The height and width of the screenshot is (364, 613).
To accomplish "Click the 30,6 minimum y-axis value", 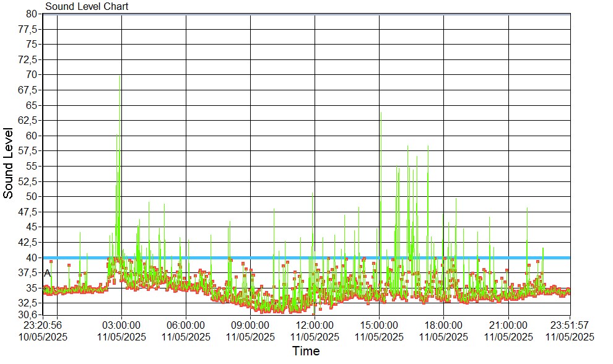I will (x=30, y=314).
